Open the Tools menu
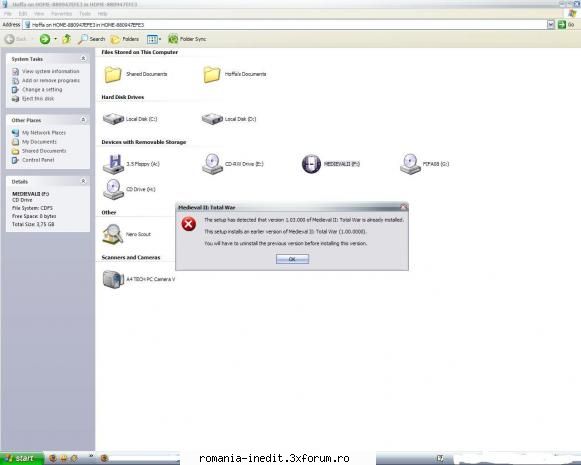The height and width of the screenshot is (465, 581). click(x=85, y=14)
